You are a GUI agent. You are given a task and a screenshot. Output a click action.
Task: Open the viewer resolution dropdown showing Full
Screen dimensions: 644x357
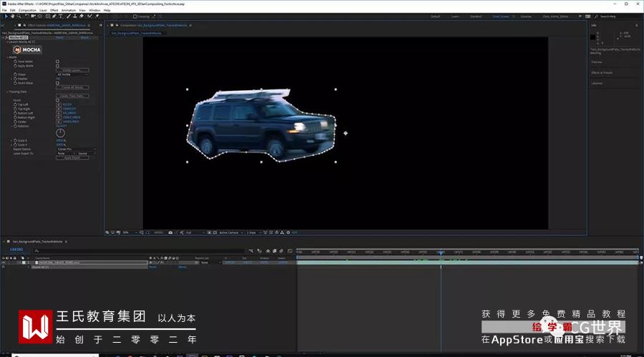pos(195,233)
